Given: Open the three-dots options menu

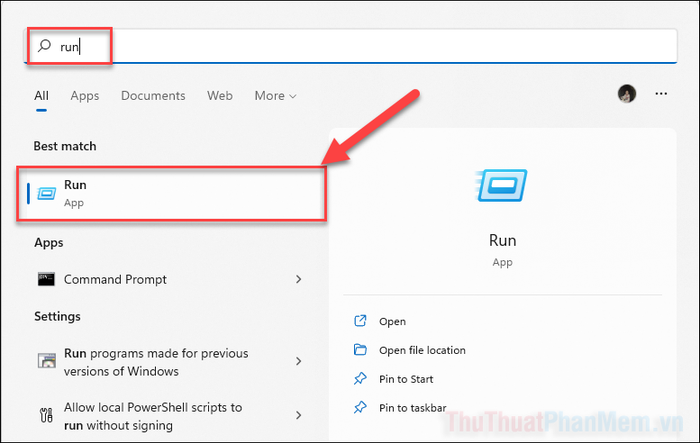Looking at the screenshot, I should [661, 94].
